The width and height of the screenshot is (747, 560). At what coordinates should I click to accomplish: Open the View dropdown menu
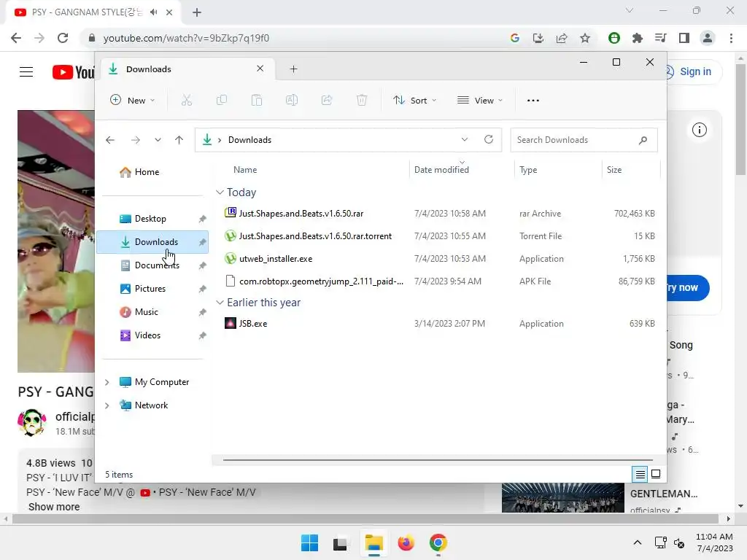tap(480, 100)
